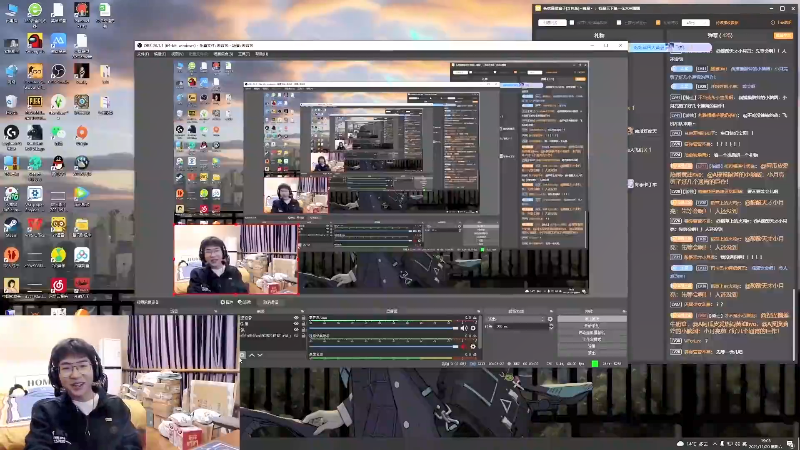
Task: Open settings gear of second mixer channel
Action: click(473, 346)
